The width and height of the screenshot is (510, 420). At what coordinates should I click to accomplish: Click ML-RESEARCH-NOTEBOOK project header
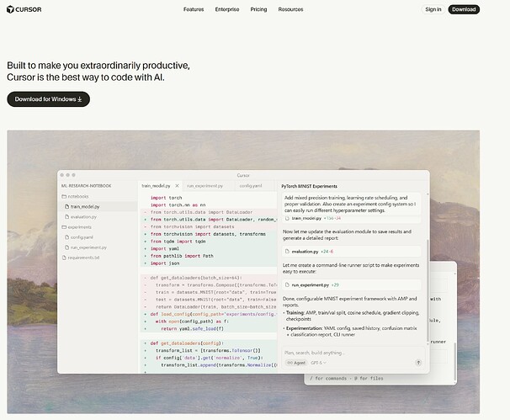pos(87,186)
